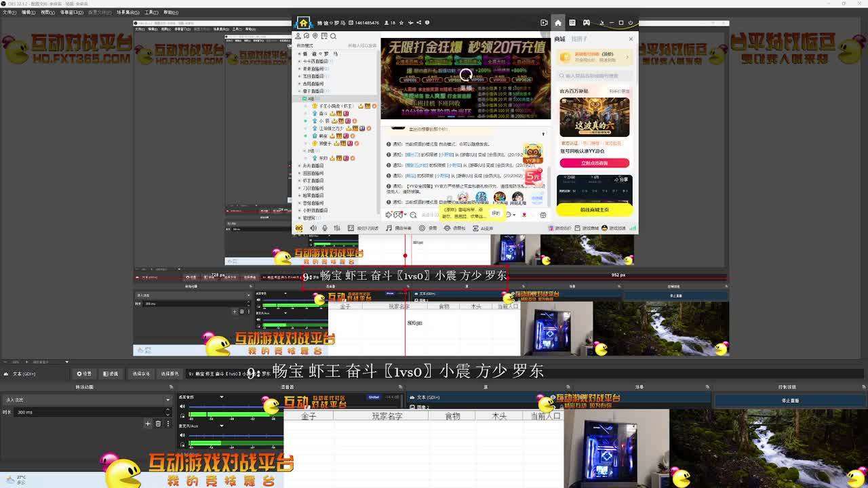Click the 录音 record button in YY
Viewport: 868px width, 488px height.
[427, 228]
